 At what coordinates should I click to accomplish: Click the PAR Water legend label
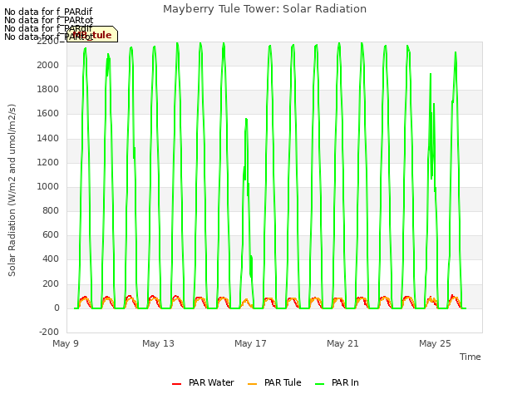(x=211, y=382)
